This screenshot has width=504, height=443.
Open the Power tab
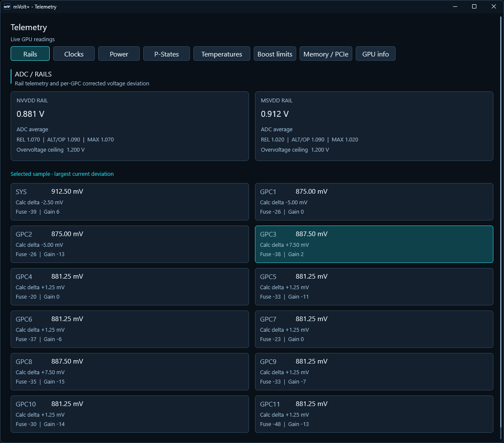click(x=119, y=54)
